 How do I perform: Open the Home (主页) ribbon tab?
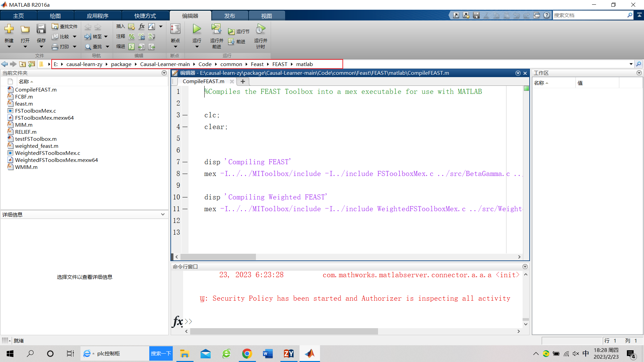pyautogui.click(x=18, y=16)
